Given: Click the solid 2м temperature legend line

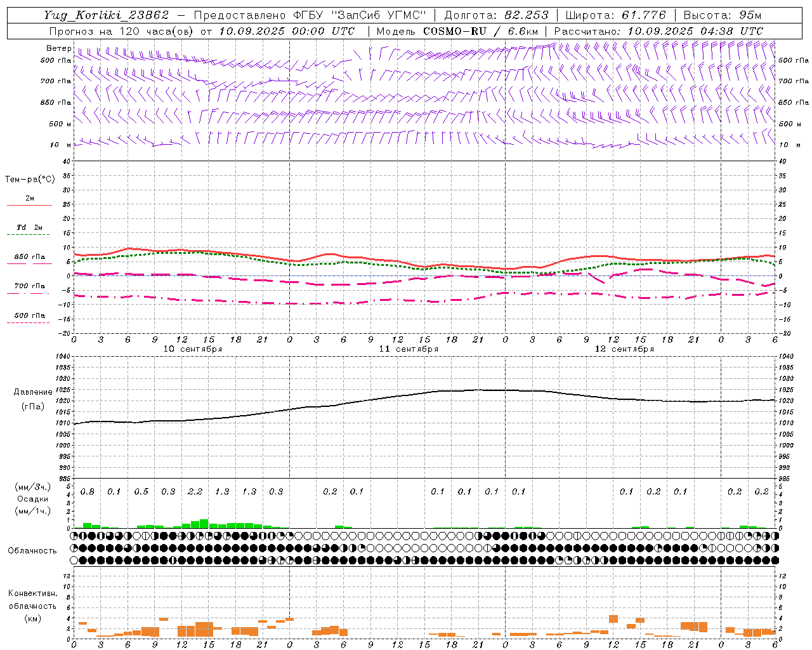Looking at the screenshot, I should point(29,205).
